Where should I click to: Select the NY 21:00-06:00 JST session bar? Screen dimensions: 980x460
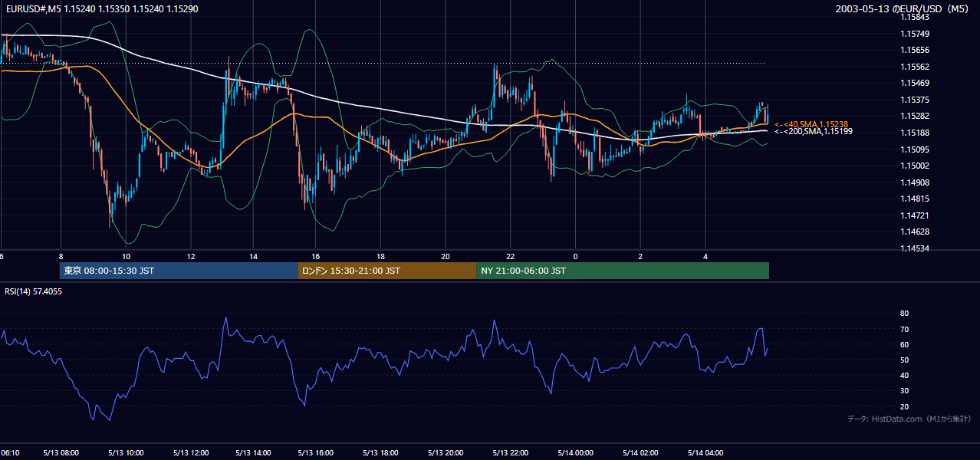[x=623, y=271]
